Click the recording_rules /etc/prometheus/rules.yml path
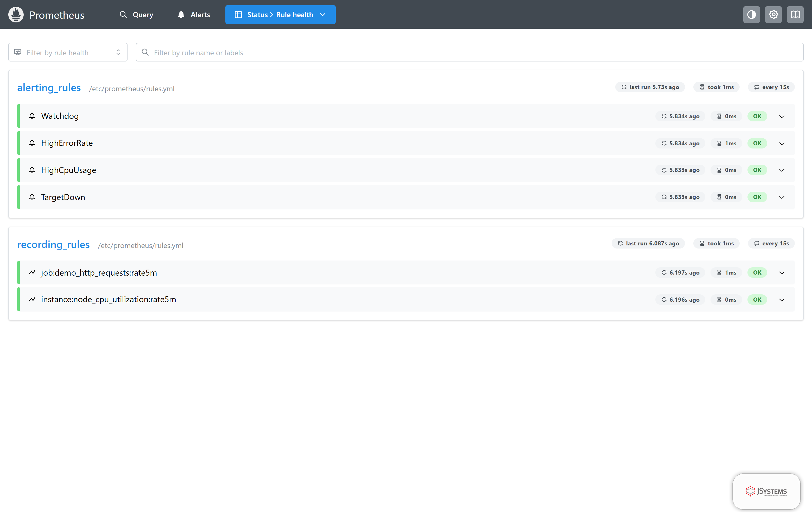The height and width of the screenshot is (521, 812). pos(141,245)
